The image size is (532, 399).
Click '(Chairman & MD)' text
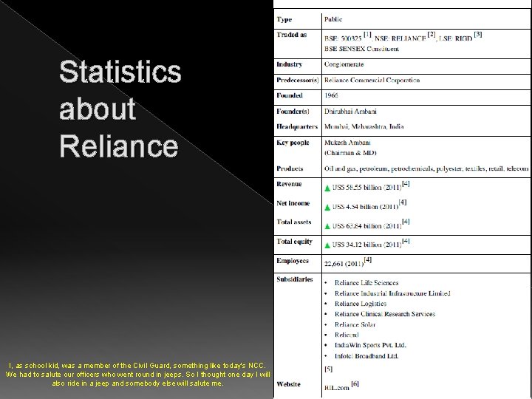pos(350,153)
